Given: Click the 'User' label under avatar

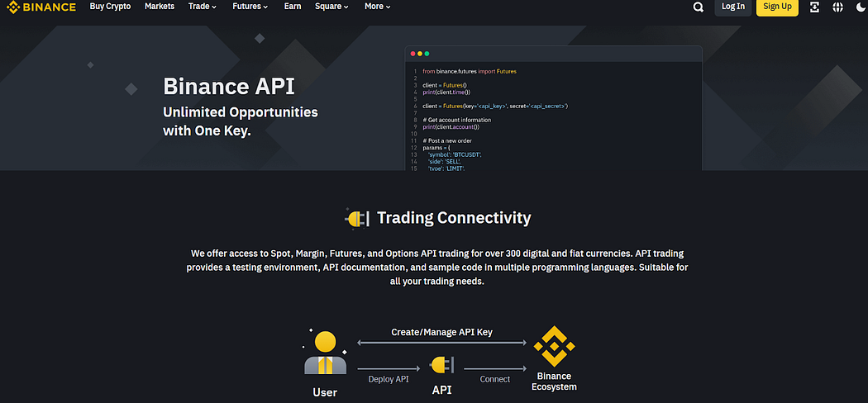Looking at the screenshot, I should (325, 392).
